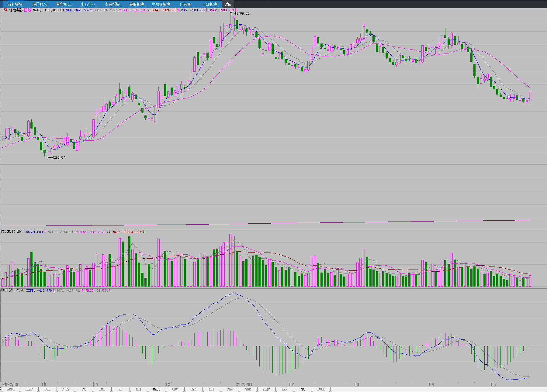Pick the OBV indicator tab

tap(175, 389)
